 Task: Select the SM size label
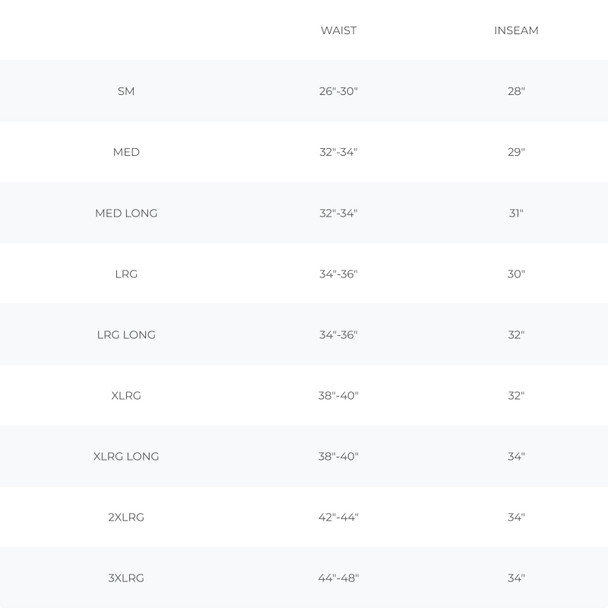pyautogui.click(x=126, y=91)
